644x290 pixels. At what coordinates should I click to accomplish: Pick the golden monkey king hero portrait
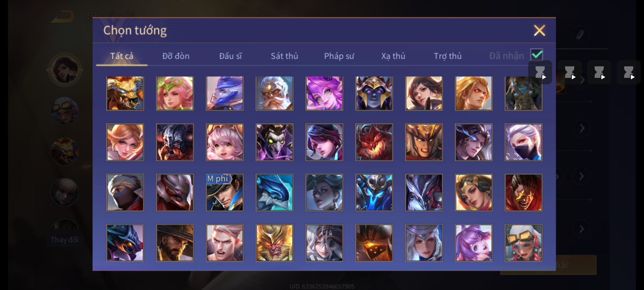coord(274,243)
